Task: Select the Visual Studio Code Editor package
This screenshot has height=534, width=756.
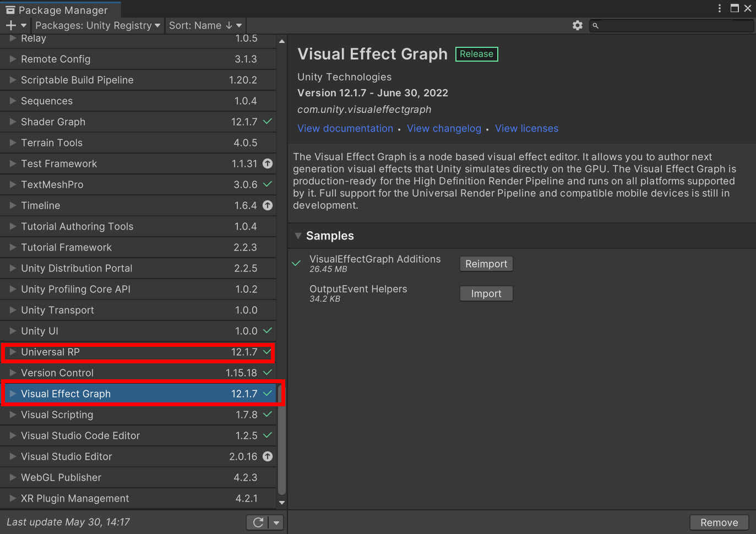Action: [138, 435]
